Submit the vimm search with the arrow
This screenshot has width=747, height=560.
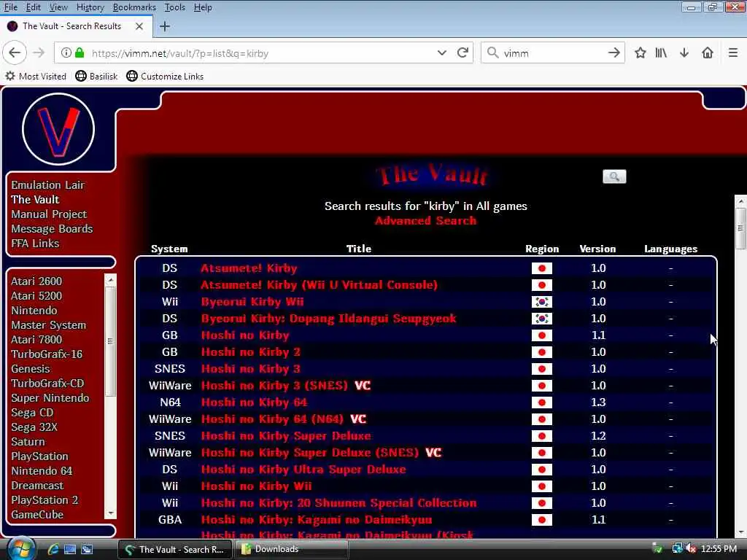point(614,52)
